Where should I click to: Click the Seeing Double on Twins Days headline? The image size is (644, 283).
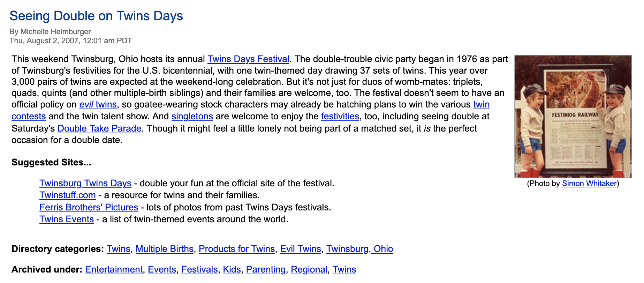[96, 16]
